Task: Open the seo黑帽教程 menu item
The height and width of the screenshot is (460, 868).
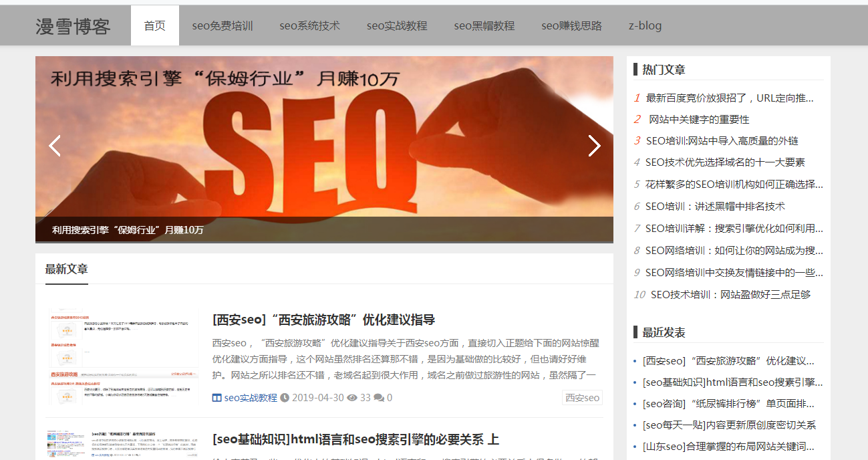Action: (484, 25)
